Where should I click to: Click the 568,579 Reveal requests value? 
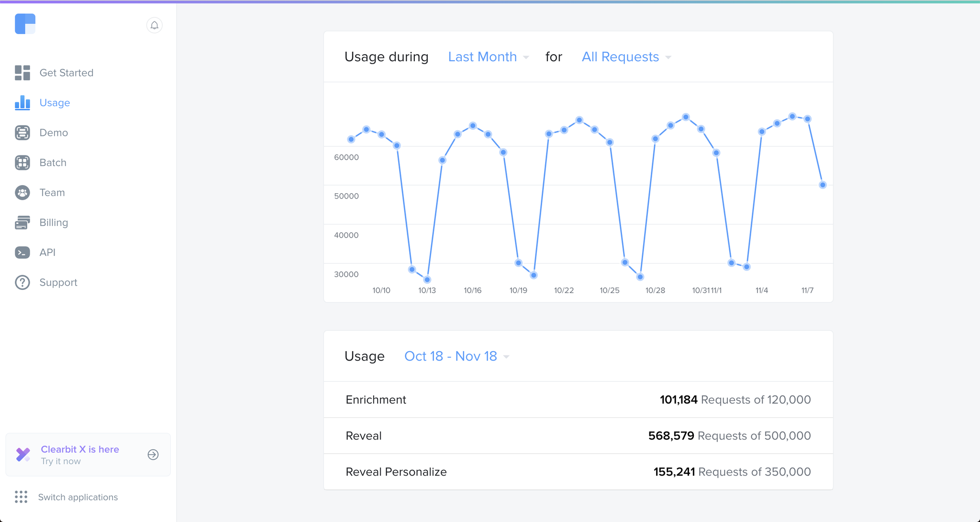671,436
